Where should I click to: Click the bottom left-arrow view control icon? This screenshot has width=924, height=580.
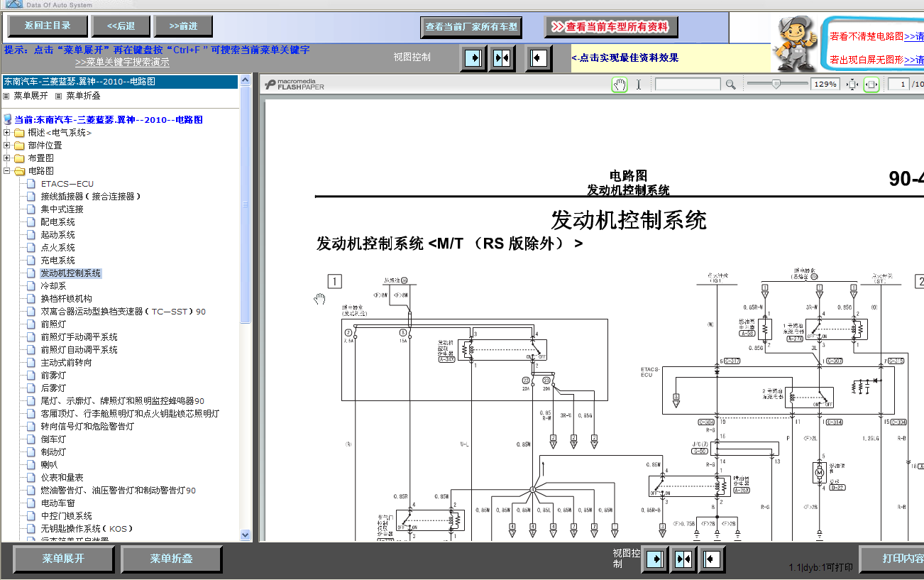[712, 559]
